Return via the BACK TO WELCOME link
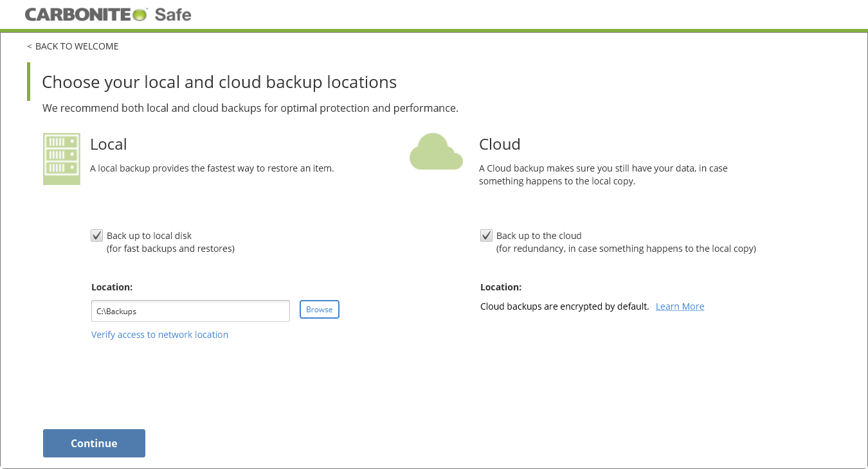Viewport: 868px width, 469px height. [x=77, y=46]
